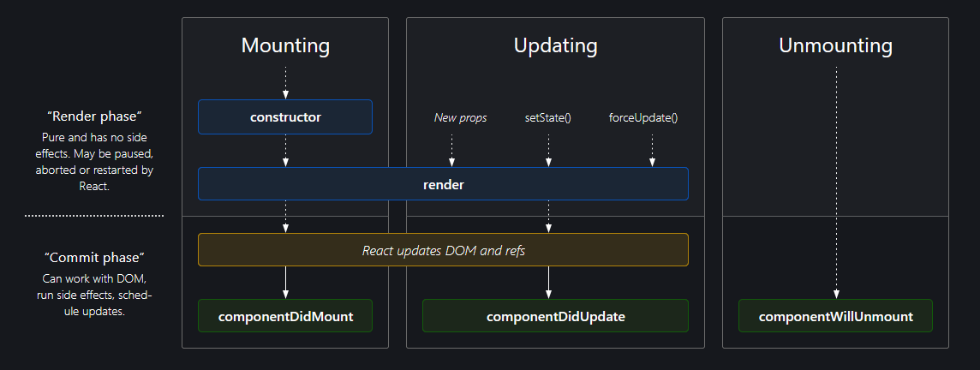Click the dotted arrow below New props
Image resolution: width=980 pixels, height=370 pixels.
click(451, 150)
